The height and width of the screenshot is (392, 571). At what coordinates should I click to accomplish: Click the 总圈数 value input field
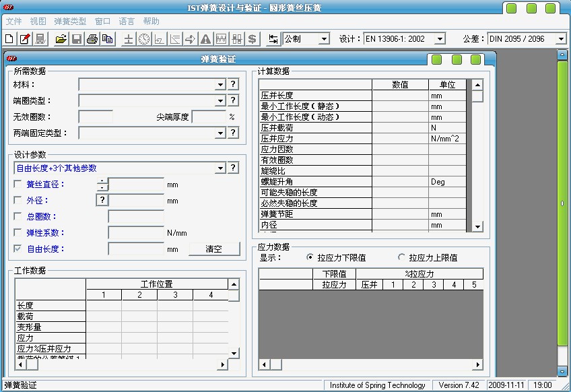click(136, 216)
